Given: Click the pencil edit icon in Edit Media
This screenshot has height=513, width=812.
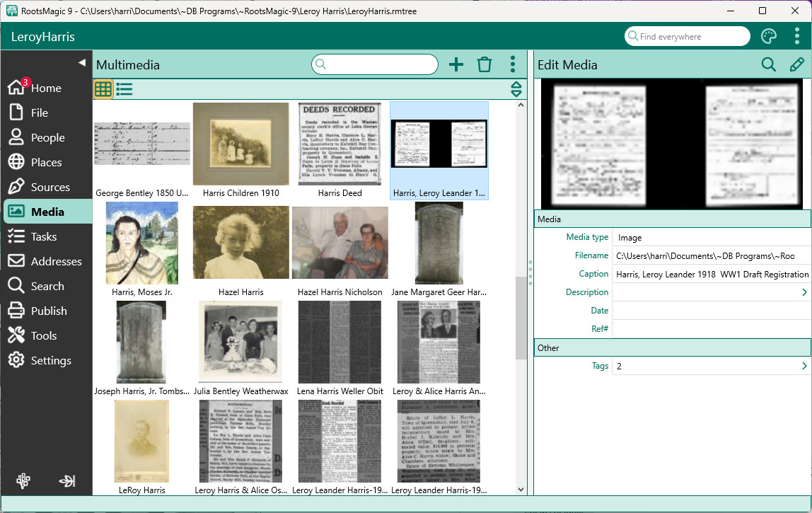Looking at the screenshot, I should pyautogui.click(x=797, y=65).
